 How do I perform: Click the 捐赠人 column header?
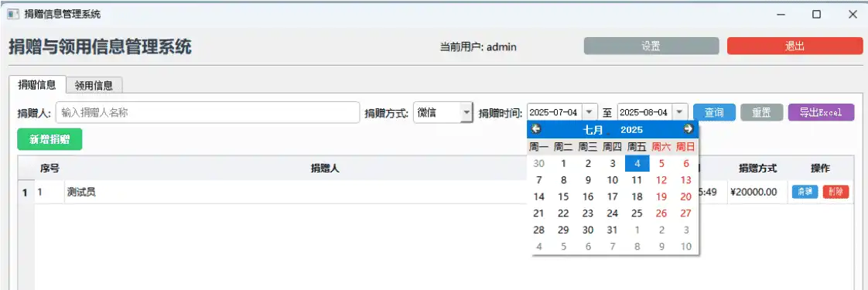(325, 169)
